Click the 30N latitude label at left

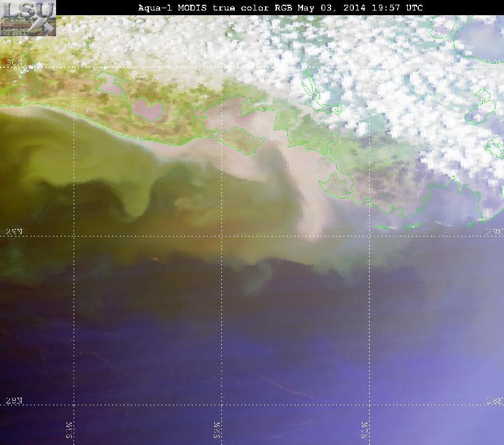[14, 63]
